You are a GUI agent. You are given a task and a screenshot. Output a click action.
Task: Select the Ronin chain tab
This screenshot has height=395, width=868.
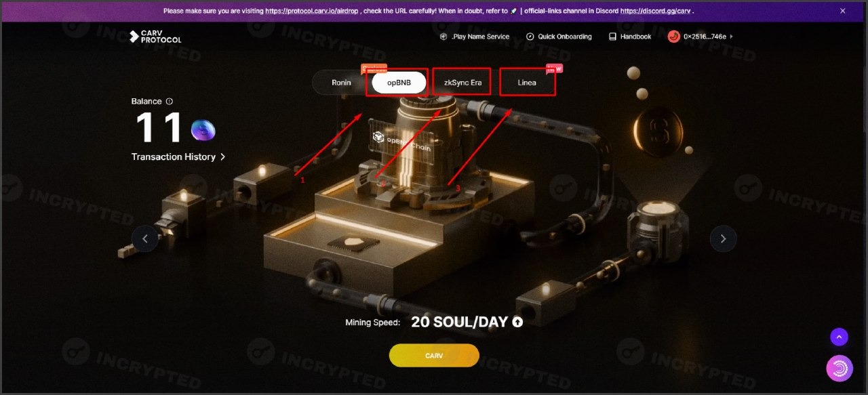tap(341, 83)
